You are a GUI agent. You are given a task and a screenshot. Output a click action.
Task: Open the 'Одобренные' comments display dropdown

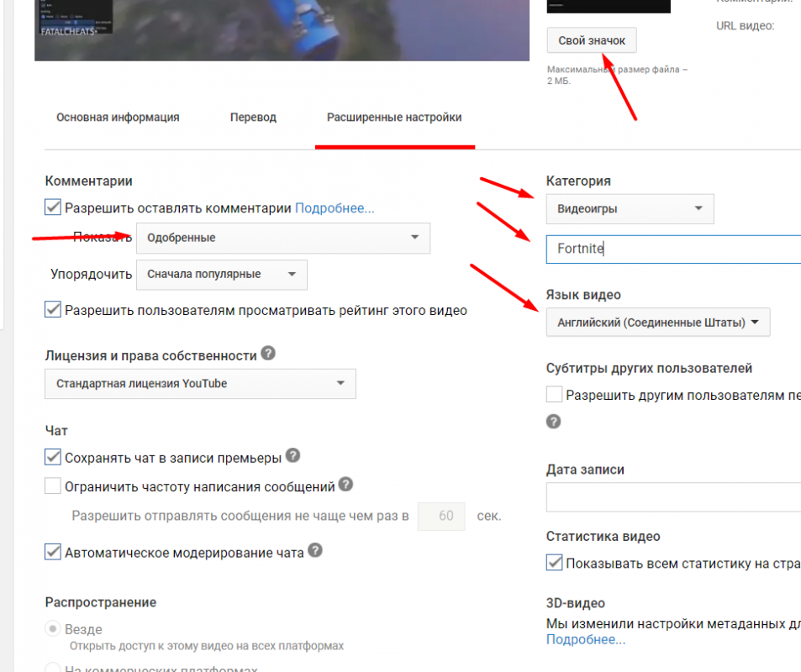283,238
